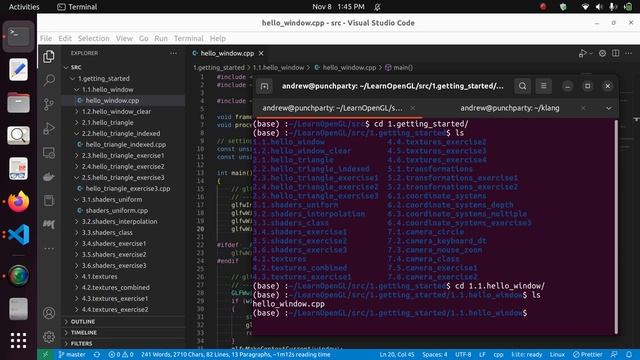Open editor More Actions ellipsis
The height and width of the screenshot is (360, 640).
[629, 53]
